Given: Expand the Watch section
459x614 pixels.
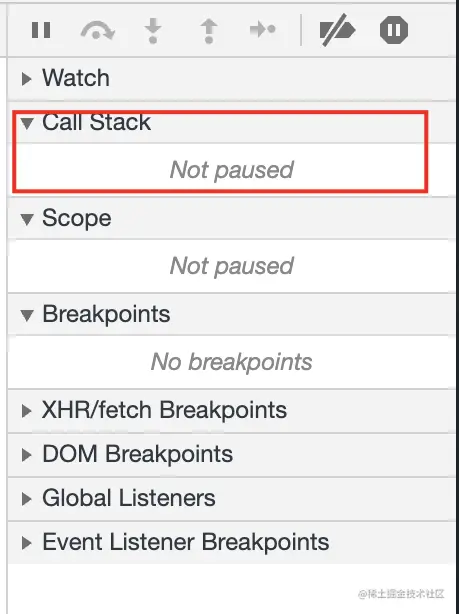Looking at the screenshot, I should [27, 79].
